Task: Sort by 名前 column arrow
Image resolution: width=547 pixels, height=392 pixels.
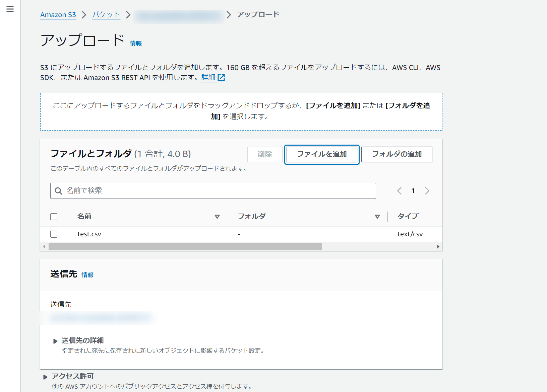Action: pos(217,217)
